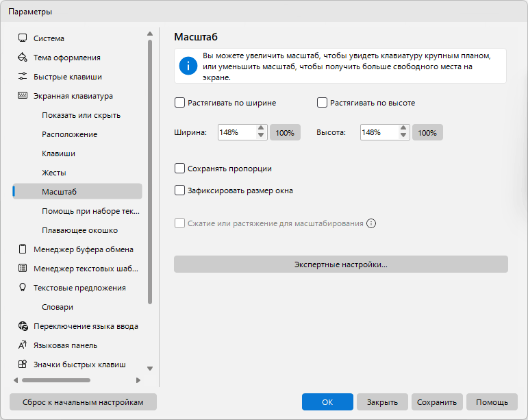Image resolution: width=528 pixels, height=420 pixels.
Task: Click info icon next to Сжатие или растяжение
Action: pyautogui.click(x=371, y=223)
